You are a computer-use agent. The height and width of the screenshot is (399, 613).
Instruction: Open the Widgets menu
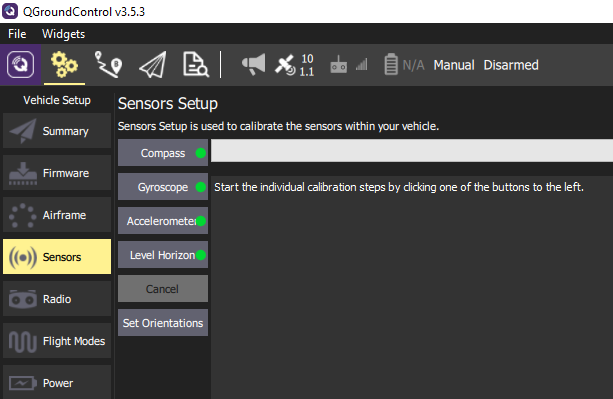(x=63, y=34)
